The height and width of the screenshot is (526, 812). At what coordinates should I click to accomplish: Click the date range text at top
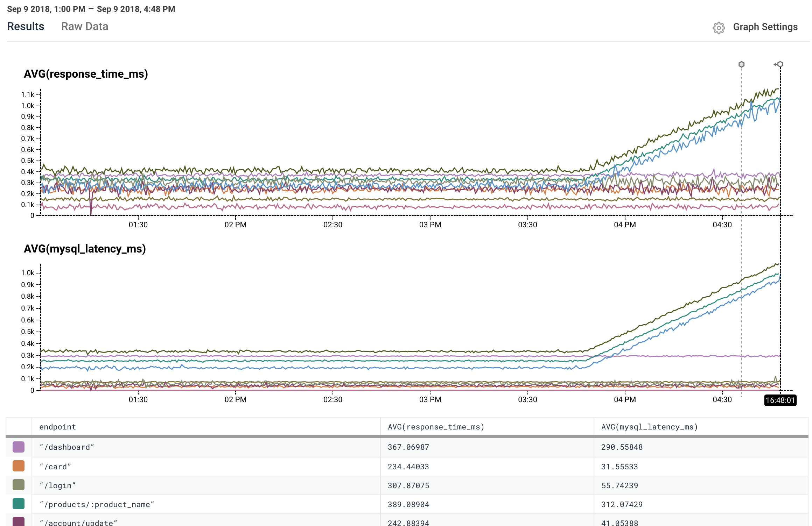91,9
